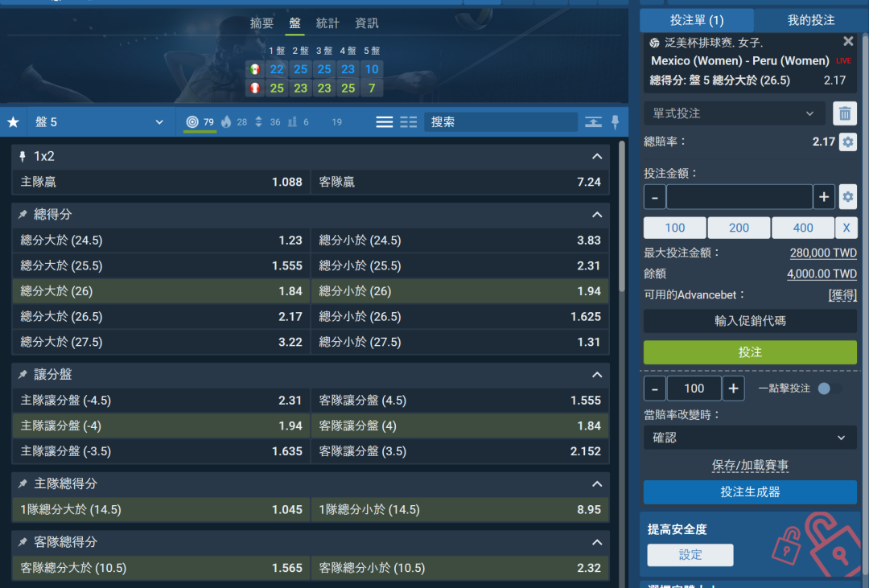Click the 搜索 search field

(x=500, y=122)
